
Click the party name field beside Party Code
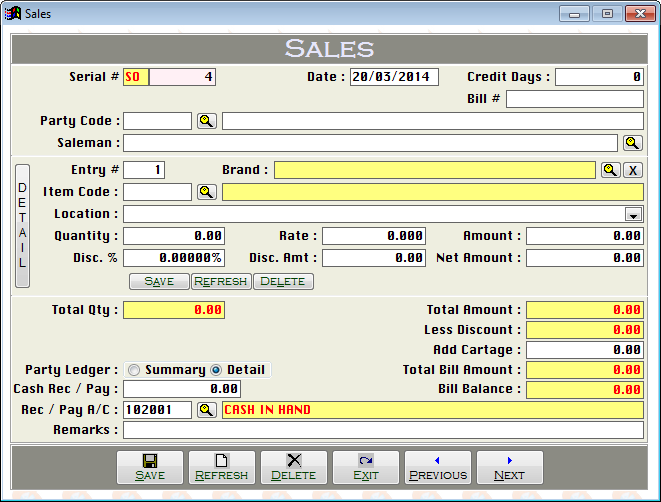[433, 121]
